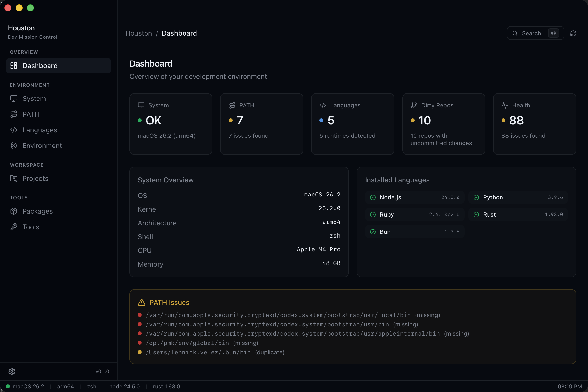Open Environment using its sidebar icon
Image resolution: width=588 pixels, height=392 pixels.
point(14,146)
